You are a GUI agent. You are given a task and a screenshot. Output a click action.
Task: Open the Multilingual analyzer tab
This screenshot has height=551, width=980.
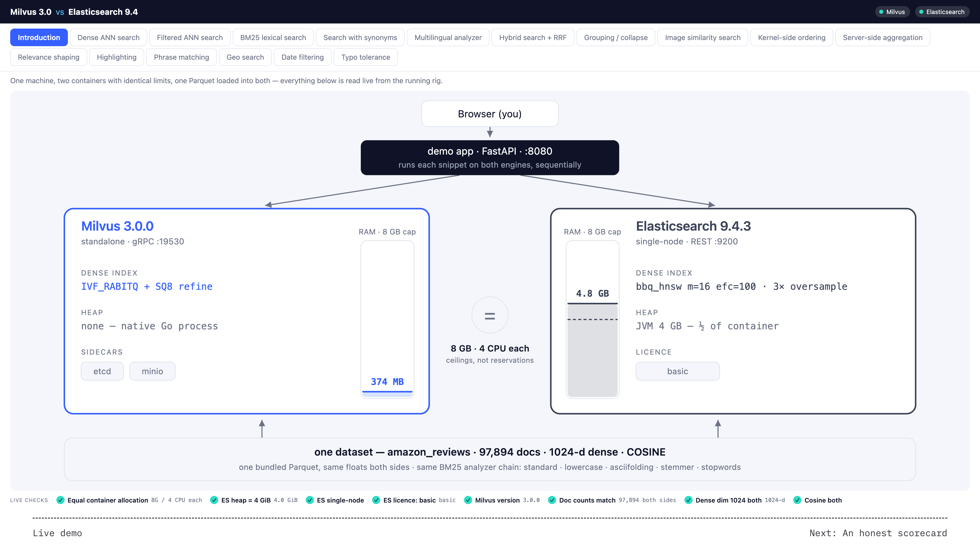(x=448, y=37)
